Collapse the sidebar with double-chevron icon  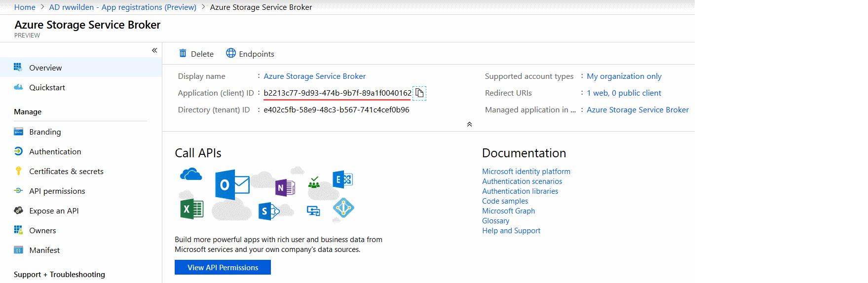[x=154, y=50]
